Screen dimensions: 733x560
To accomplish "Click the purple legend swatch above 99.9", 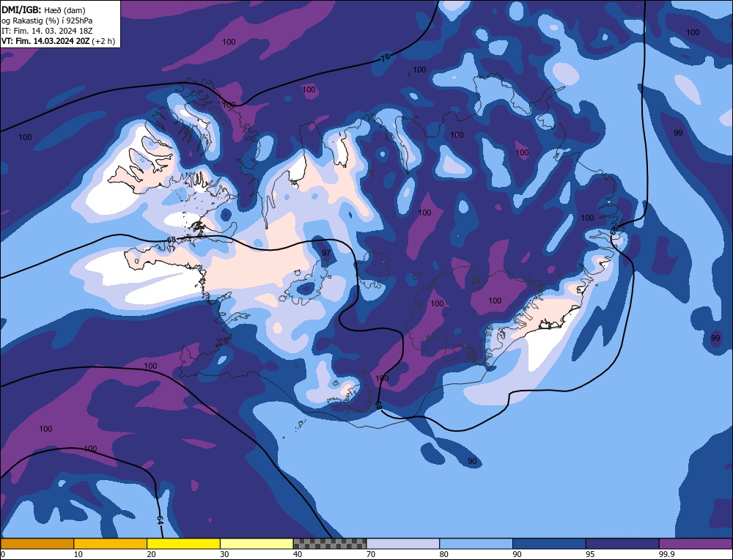I will (696, 544).
